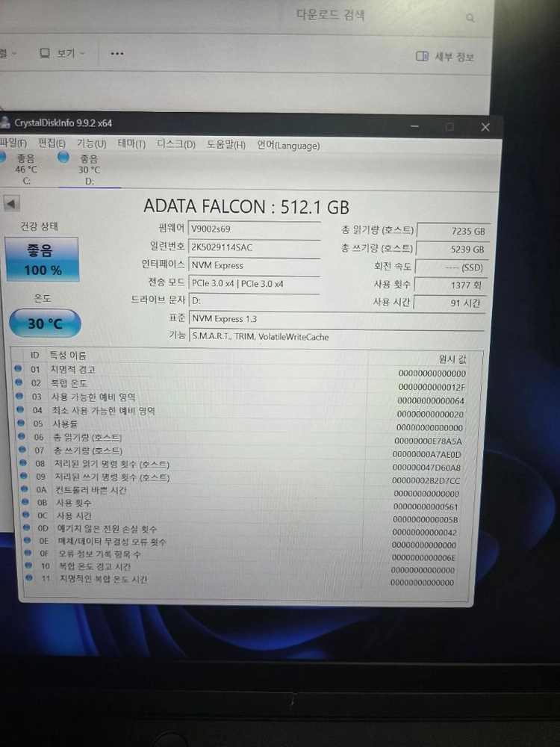Minimize the CrystalDiskInfo window
The image size is (560, 747).
pos(414,126)
